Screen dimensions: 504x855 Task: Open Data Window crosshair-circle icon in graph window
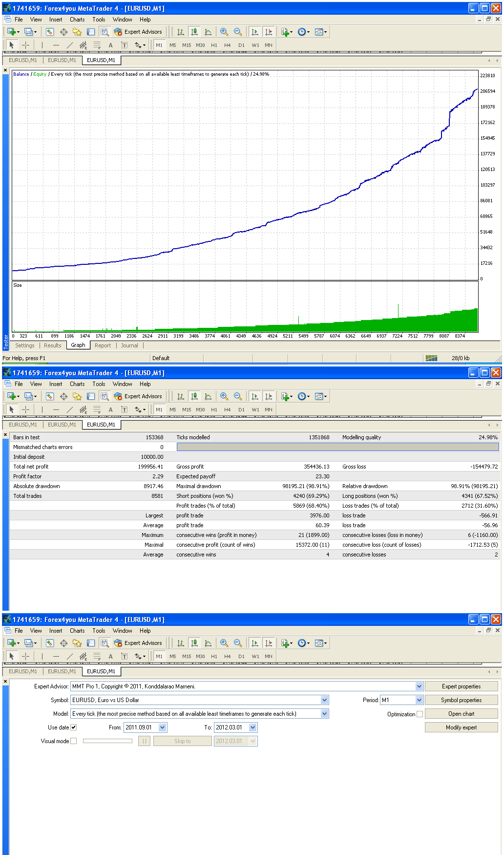pos(63,32)
